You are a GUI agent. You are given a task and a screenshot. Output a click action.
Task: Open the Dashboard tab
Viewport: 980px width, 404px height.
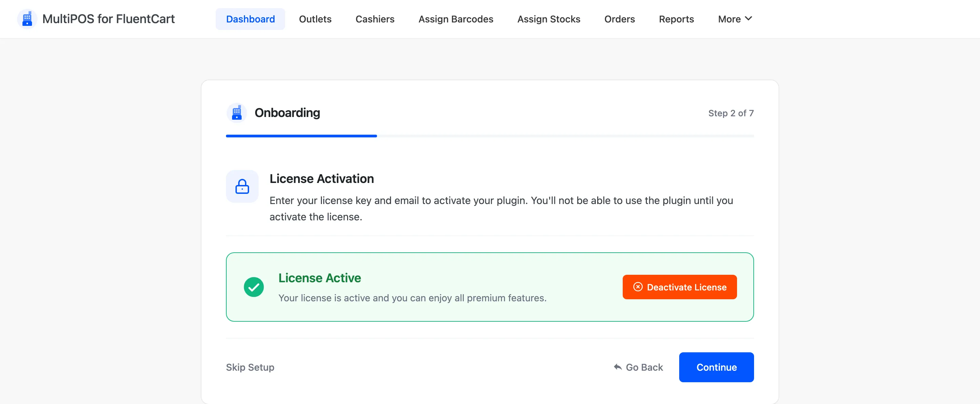click(x=250, y=19)
